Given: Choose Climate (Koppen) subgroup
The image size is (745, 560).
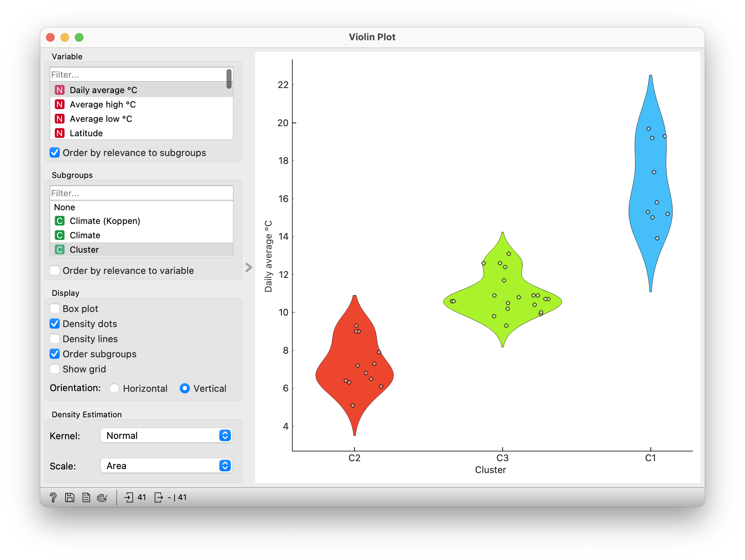Looking at the screenshot, I should pyautogui.click(x=105, y=221).
